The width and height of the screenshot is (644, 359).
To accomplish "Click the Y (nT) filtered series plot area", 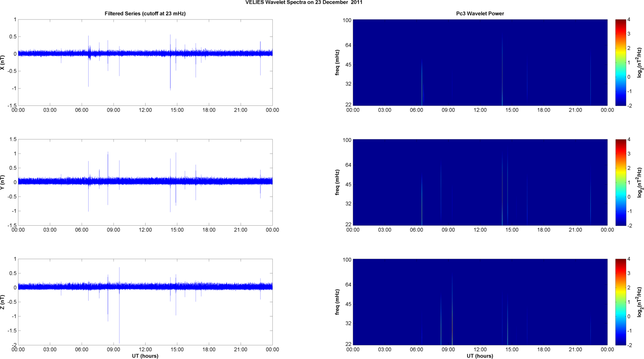I will pyautogui.click(x=145, y=182).
